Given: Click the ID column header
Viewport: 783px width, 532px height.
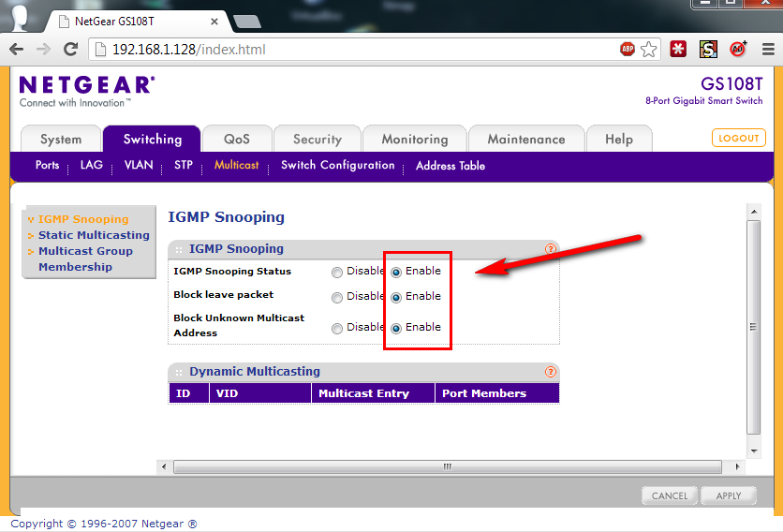Looking at the screenshot, I should pyautogui.click(x=189, y=393).
